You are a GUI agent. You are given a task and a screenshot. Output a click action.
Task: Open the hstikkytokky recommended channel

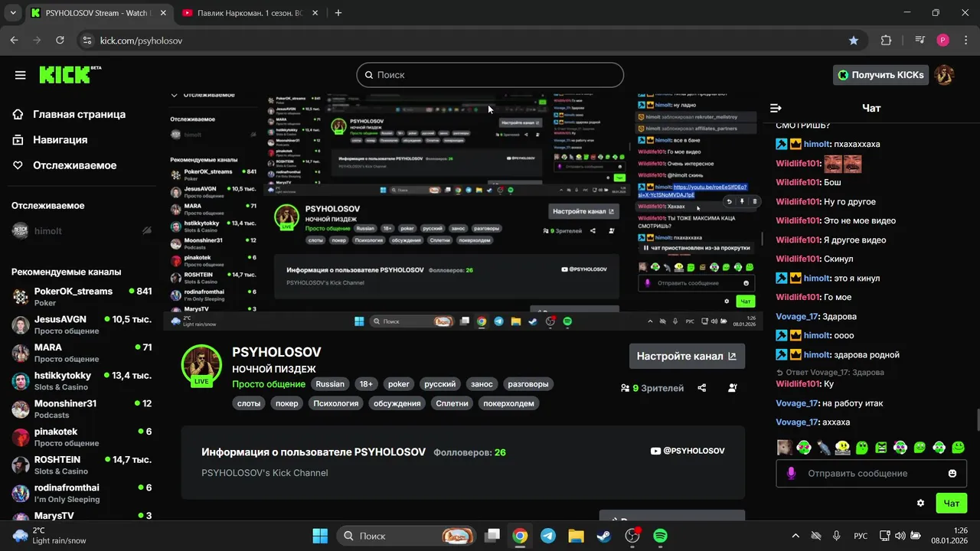[x=81, y=381]
